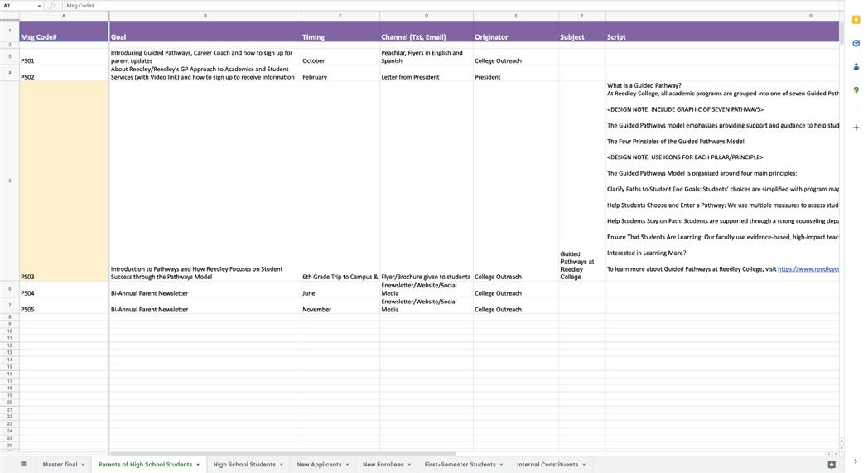868x473 pixels.
Task: Click the Letter from President cell
Action: [x=427, y=73]
